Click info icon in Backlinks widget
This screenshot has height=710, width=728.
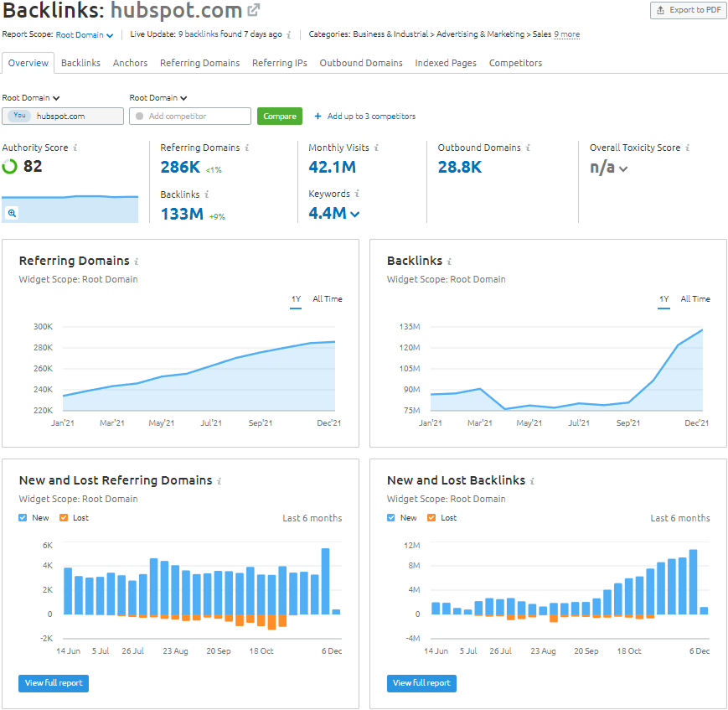click(x=449, y=262)
